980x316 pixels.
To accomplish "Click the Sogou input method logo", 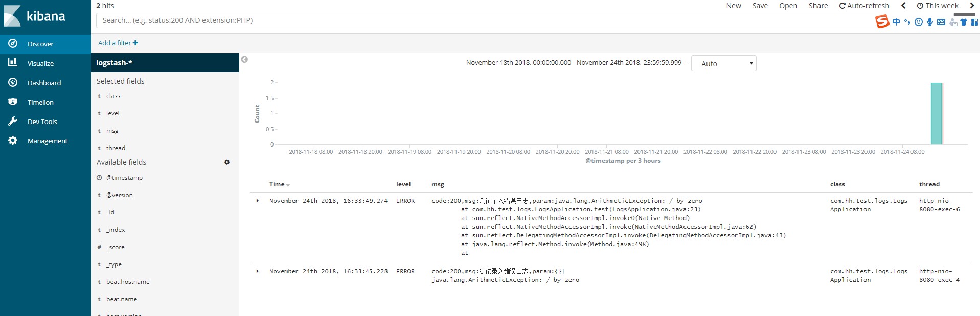I will point(882,21).
